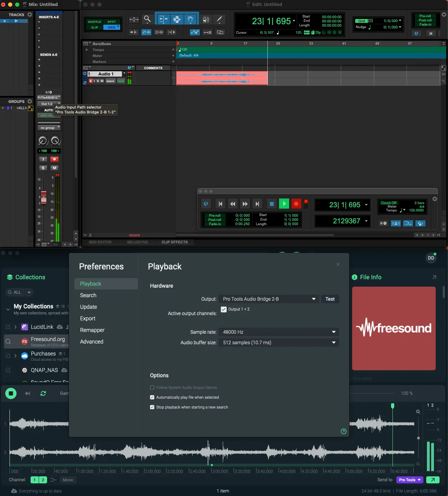Open the Tracks list dropdown menu
Image resolution: width=448 pixels, height=496 pixels.
pyautogui.click(x=30, y=15)
